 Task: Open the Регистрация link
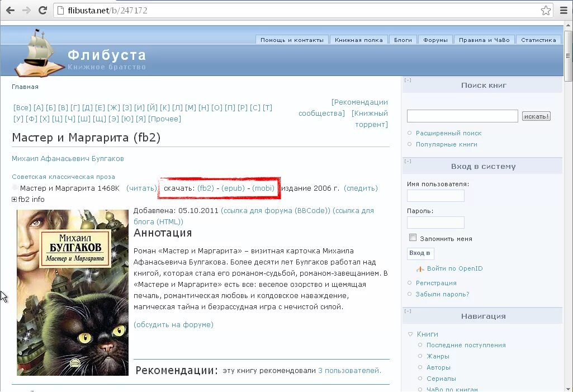[x=436, y=283]
